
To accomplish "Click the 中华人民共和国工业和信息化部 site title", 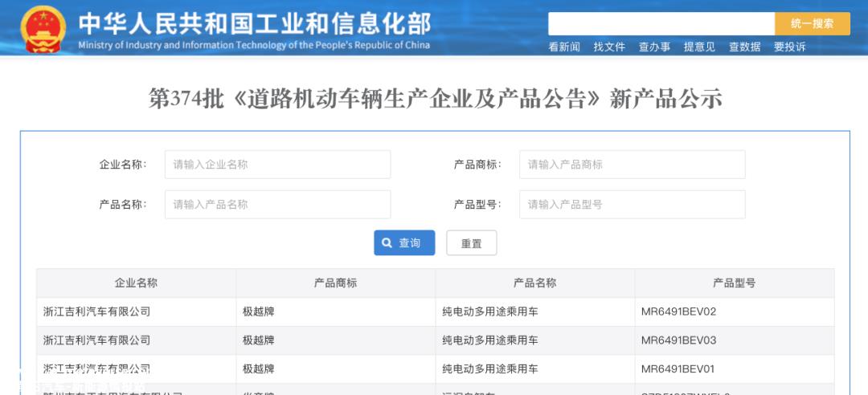I will pyautogui.click(x=254, y=24).
